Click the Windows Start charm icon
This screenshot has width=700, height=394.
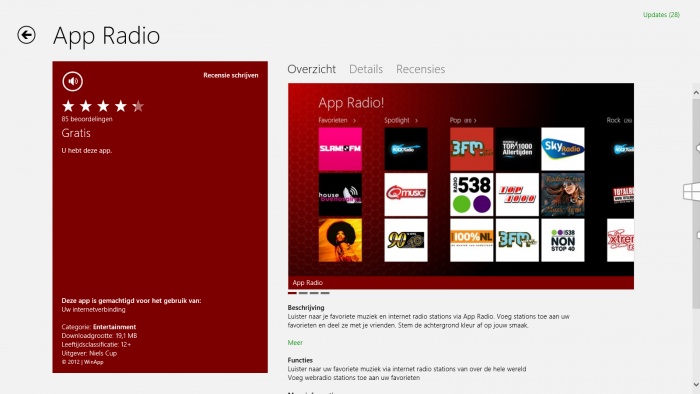pyautogui.click(x=692, y=192)
